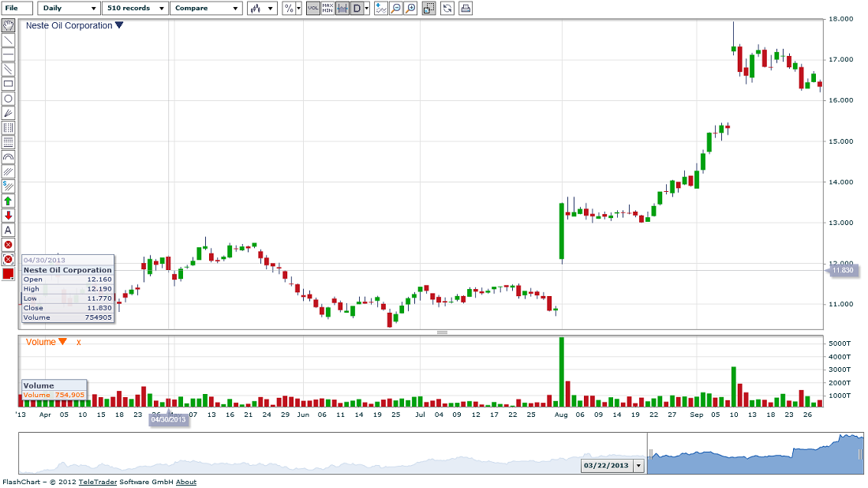Select the vertical grid lines tool
This screenshot has width=868, height=488.
click(x=8, y=128)
